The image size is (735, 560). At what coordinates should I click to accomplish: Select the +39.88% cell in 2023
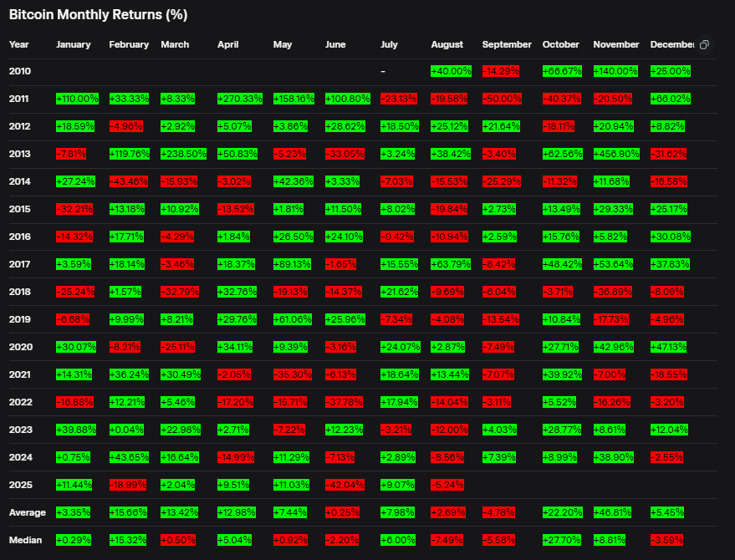76,430
